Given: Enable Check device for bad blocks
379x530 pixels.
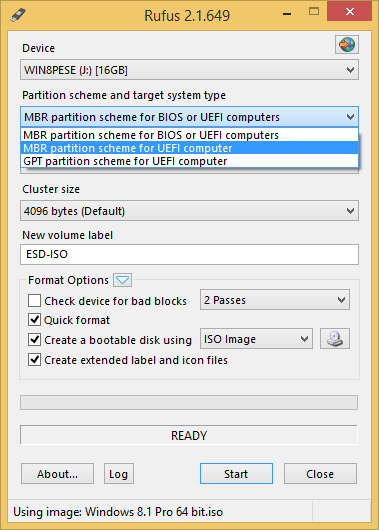Looking at the screenshot, I should [34, 300].
